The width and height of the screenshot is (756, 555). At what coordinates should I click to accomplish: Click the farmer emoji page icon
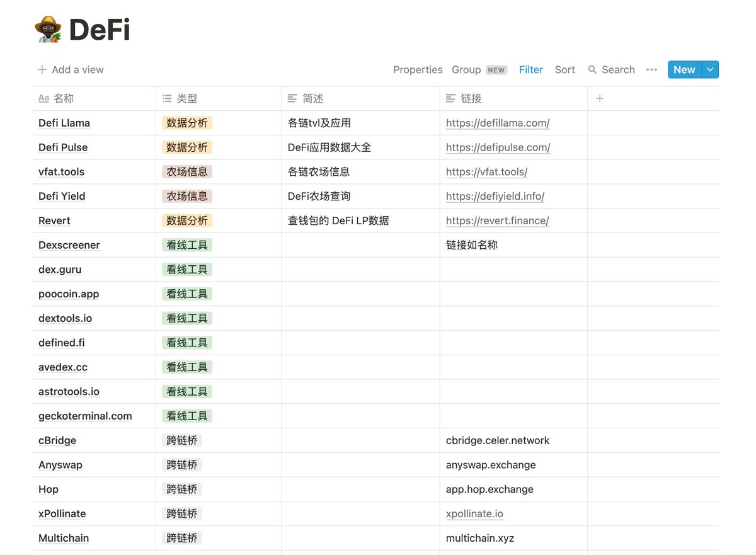tap(48, 30)
